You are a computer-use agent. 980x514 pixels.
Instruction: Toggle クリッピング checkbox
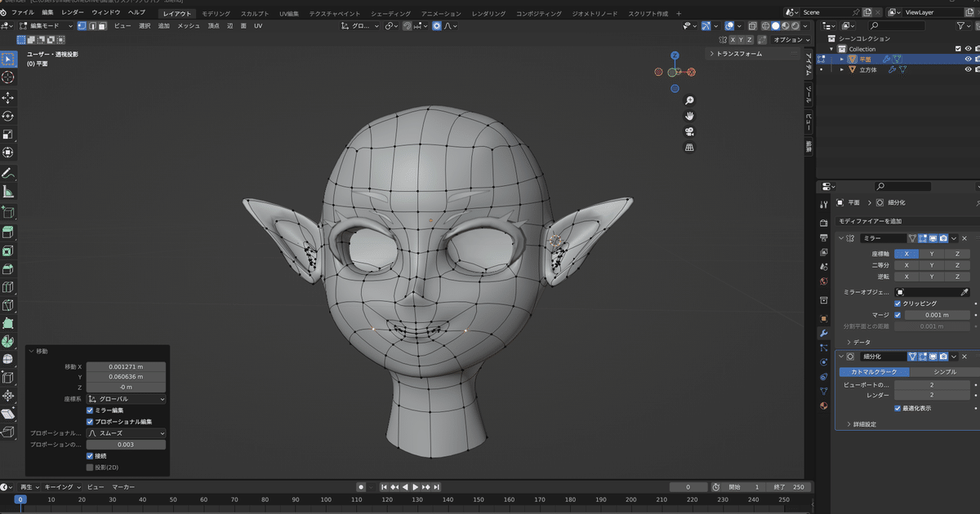pos(898,304)
